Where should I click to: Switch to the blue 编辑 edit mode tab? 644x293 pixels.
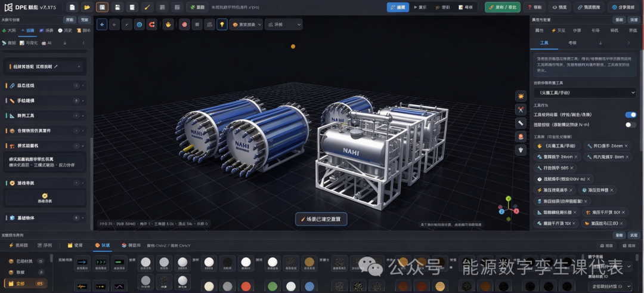coord(398,7)
